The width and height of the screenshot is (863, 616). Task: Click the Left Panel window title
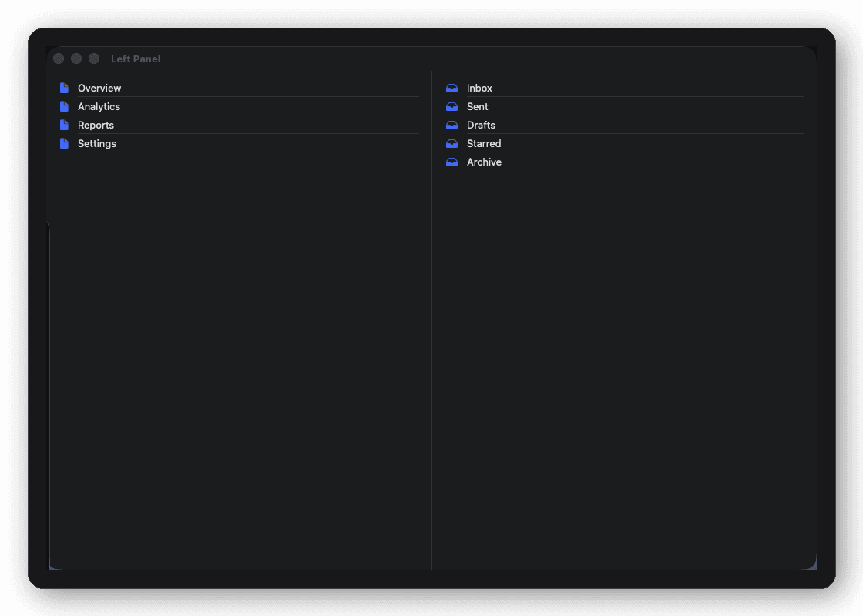point(136,59)
